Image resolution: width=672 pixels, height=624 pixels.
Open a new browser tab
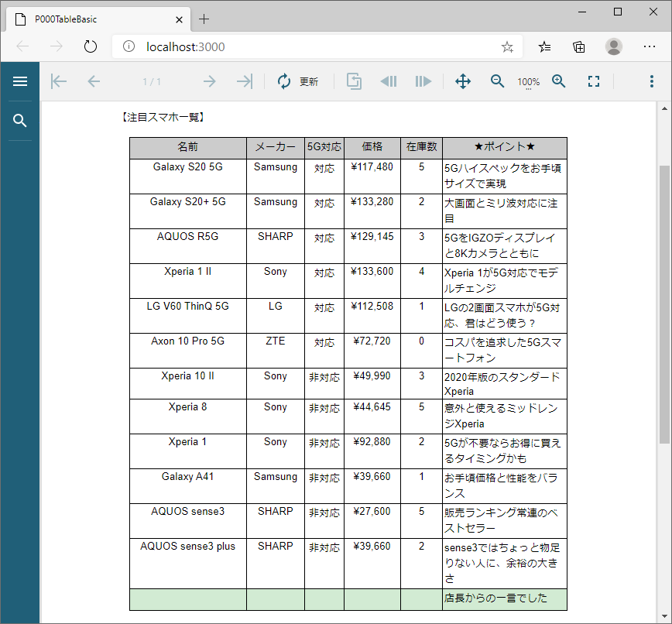[x=204, y=19]
